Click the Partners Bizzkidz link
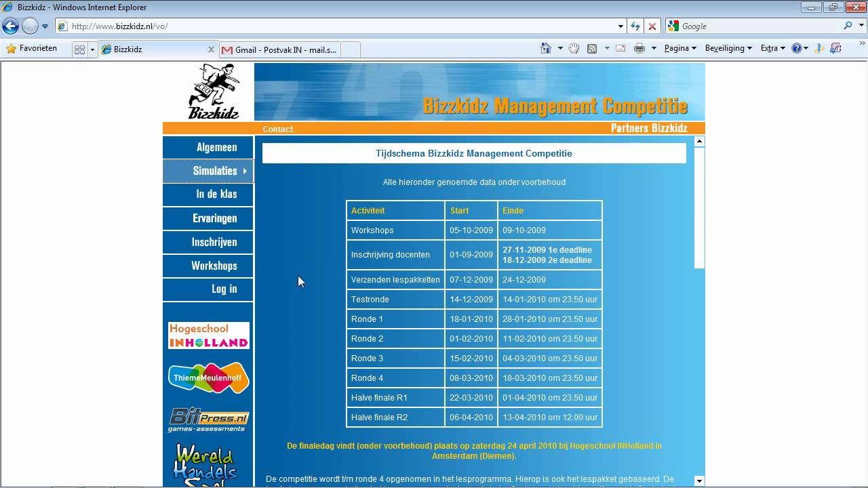This screenshot has width=868, height=488. click(x=649, y=128)
